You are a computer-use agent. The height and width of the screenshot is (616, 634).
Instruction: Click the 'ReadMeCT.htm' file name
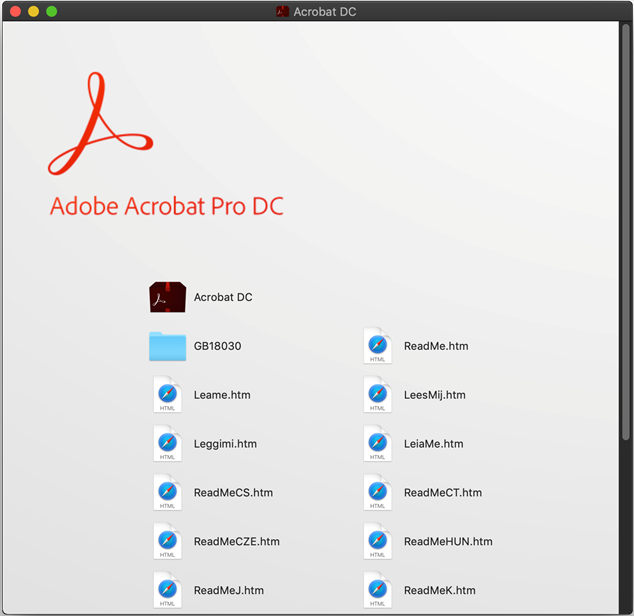(x=443, y=493)
